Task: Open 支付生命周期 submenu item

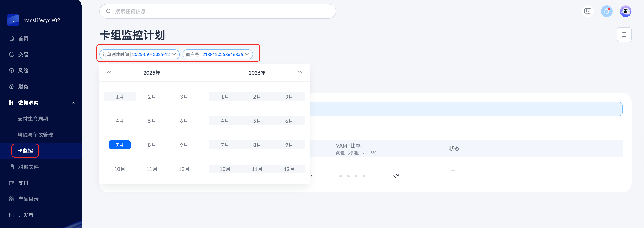Action: 33,119
